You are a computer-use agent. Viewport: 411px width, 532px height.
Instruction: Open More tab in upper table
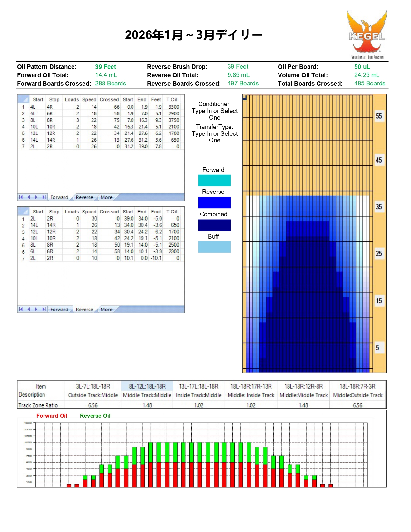pyautogui.click(x=106, y=197)
